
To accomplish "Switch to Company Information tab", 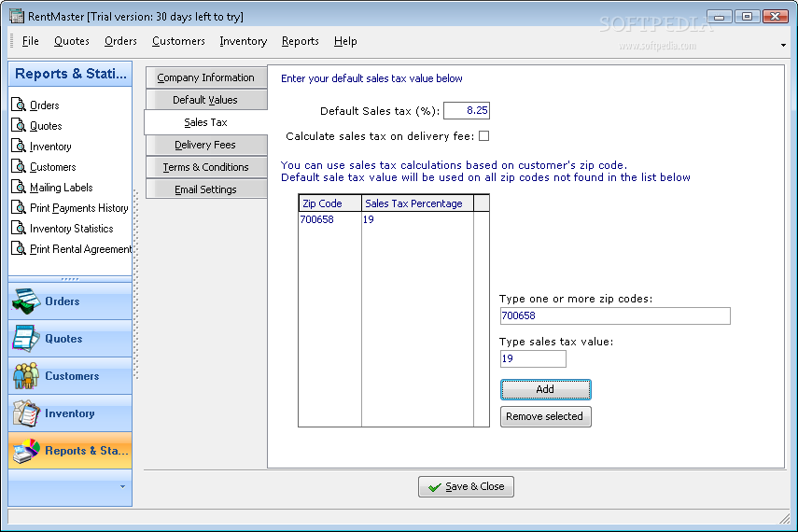I will coord(206,77).
